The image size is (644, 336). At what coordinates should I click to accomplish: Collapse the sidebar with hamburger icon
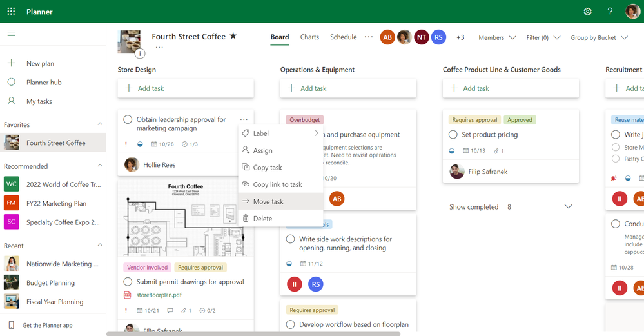click(12, 34)
